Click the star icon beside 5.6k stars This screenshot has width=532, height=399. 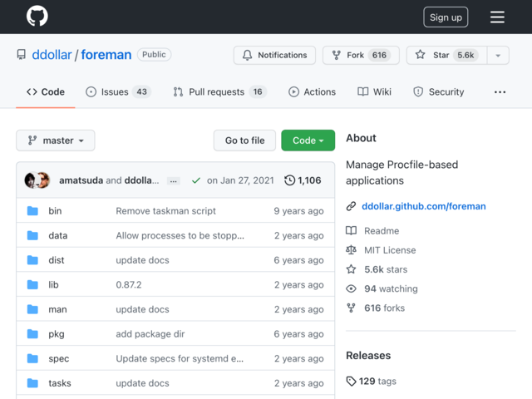pyautogui.click(x=351, y=269)
